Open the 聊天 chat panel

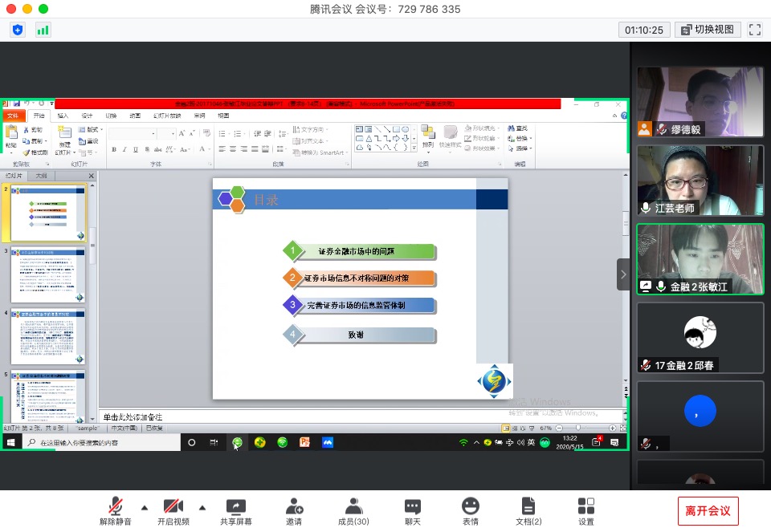click(412, 510)
